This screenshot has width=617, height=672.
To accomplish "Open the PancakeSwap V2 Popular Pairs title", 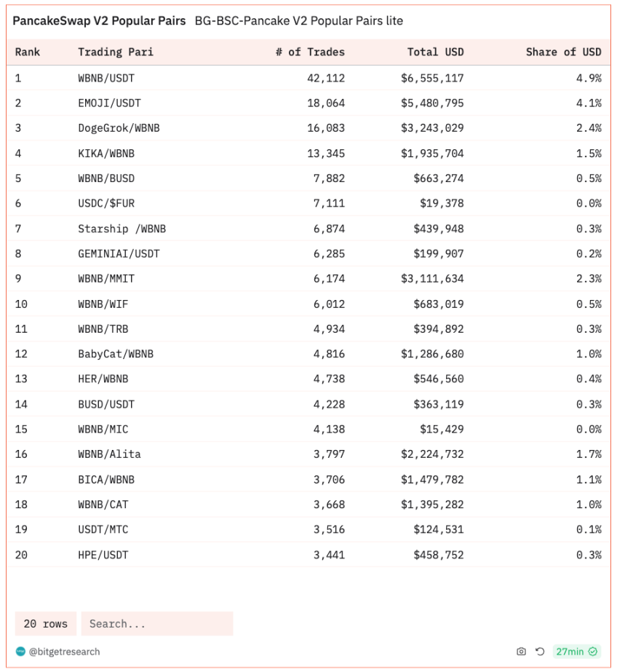I will point(99,21).
